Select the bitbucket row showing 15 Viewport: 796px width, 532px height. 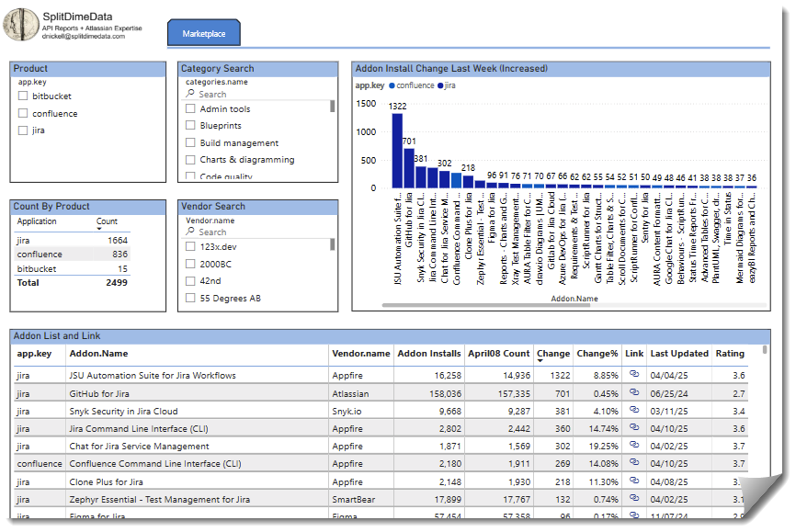point(72,268)
